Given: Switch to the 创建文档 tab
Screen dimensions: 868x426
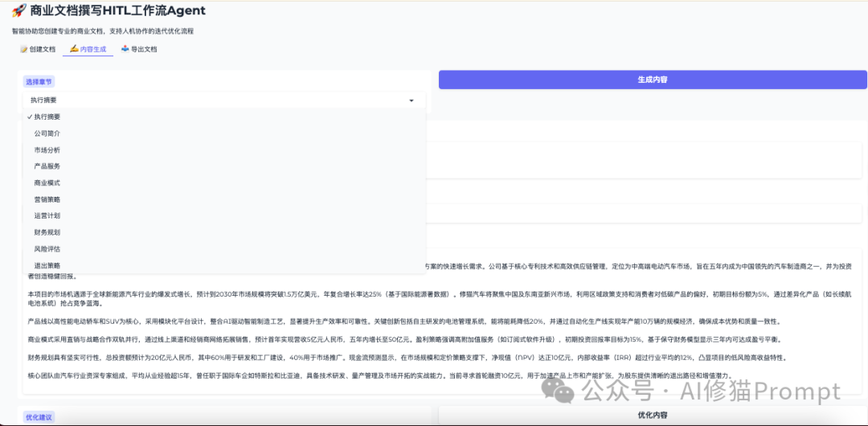Looking at the screenshot, I should click(38, 49).
